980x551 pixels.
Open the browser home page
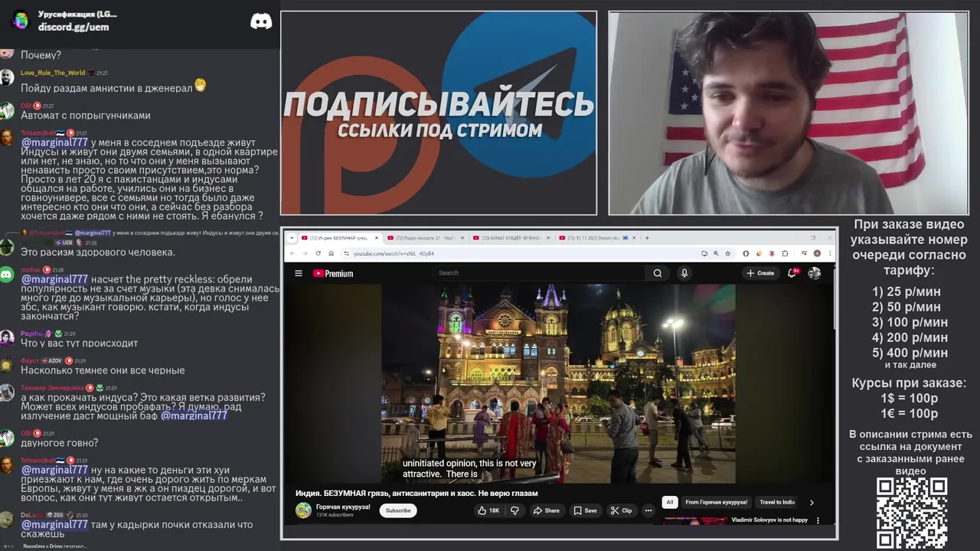coord(331,253)
